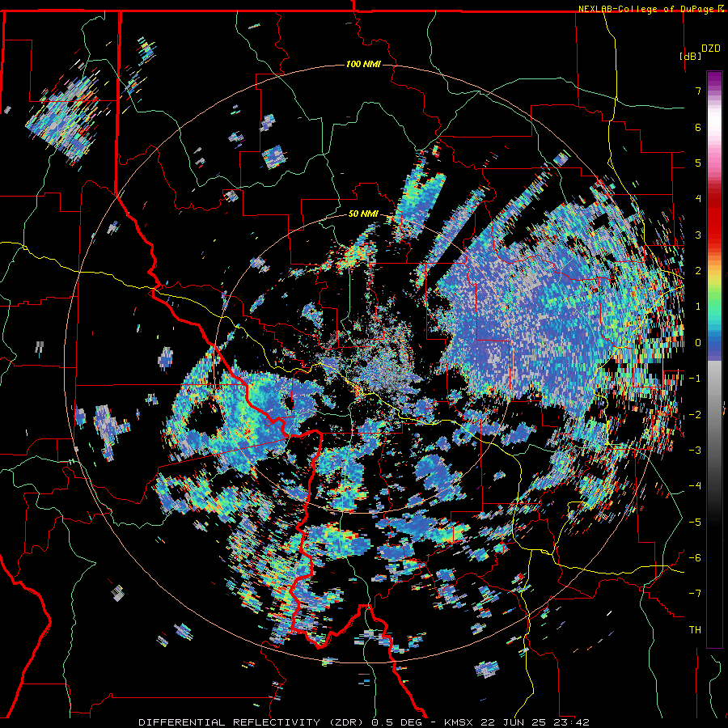Click the 4 dB legend value
728x728 pixels.
click(698, 199)
